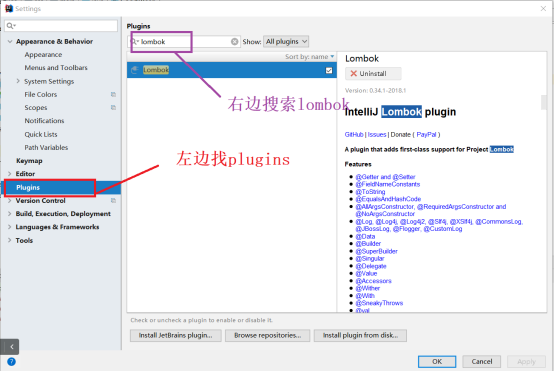This screenshot has width=554, height=372.
Task: Open the @Getter and @Setter link
Action: pos(385,177)
